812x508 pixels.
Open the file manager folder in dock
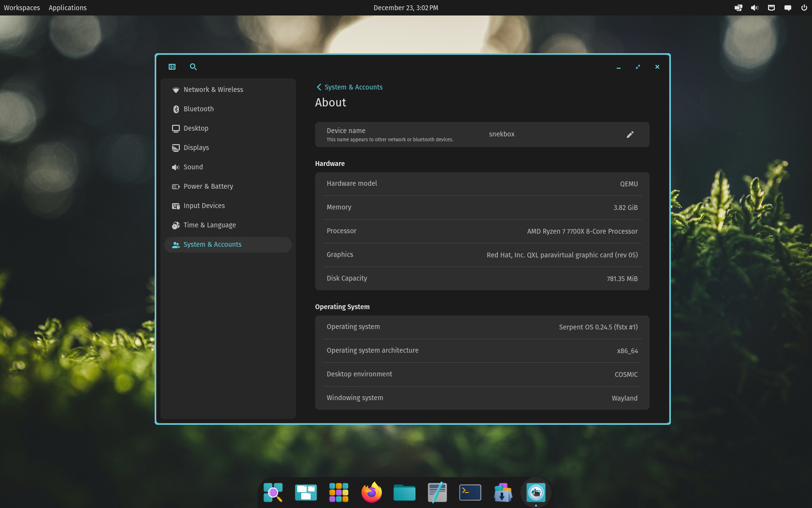pyautogui.click(x=405, y=493)
